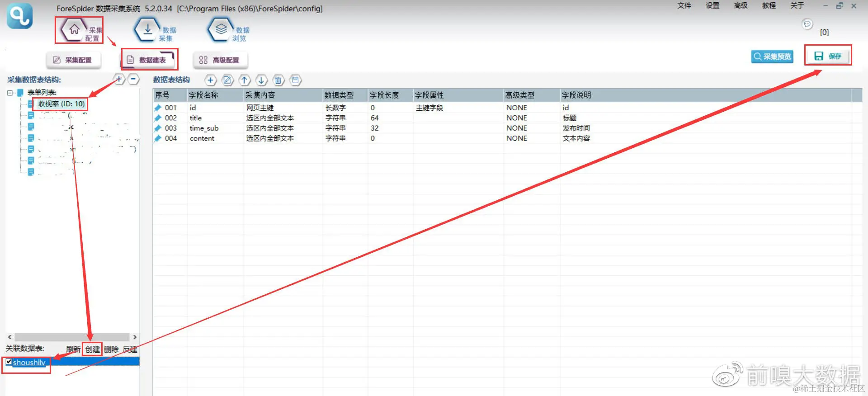Click the 数据类型 column header
This screenshot has height=396, width=868.
click(x=345, y=95)
